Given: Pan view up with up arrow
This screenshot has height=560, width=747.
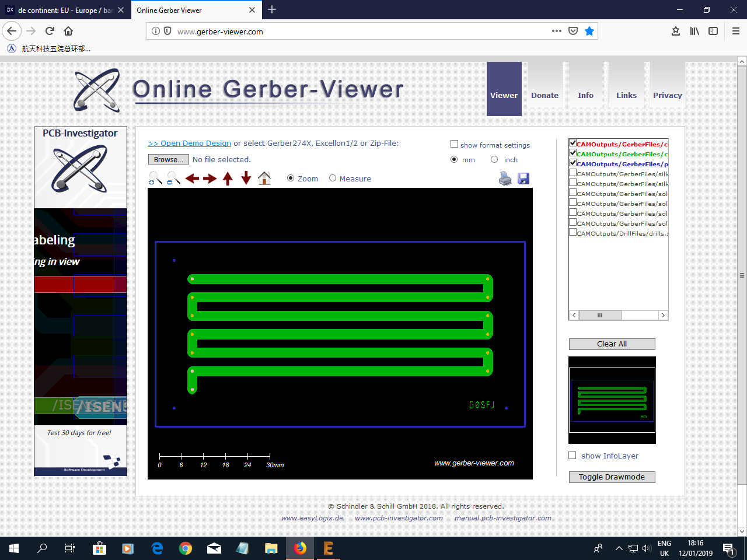Looking at the screenshot, I should tap(228, 178).
